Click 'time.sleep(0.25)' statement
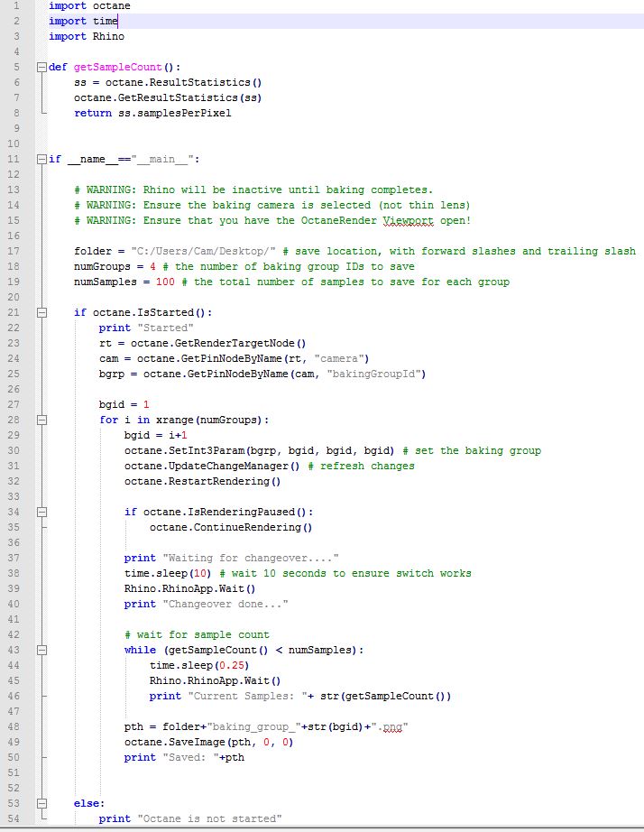The width and height of the screenshot is (644, 832). pyautogui.click(x=199, y=665)
